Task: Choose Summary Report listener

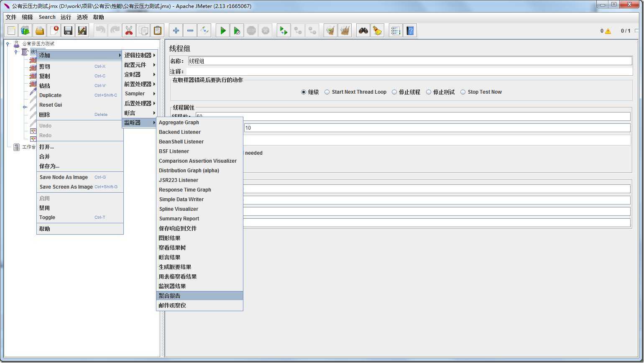Action: 199,219
